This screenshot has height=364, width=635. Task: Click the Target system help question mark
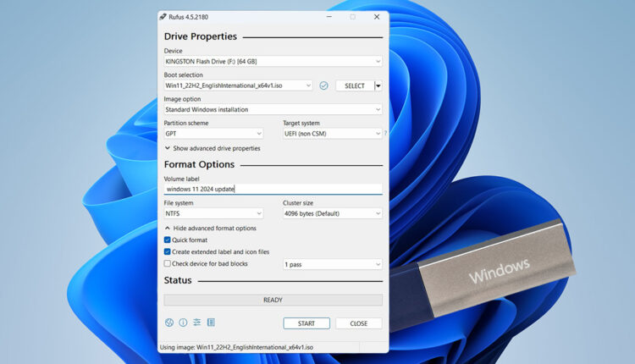click(385, 133)
